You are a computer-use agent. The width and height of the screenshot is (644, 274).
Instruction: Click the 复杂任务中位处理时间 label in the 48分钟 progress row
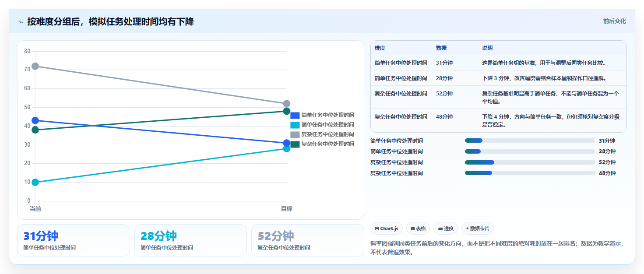(x=397, y=173)
